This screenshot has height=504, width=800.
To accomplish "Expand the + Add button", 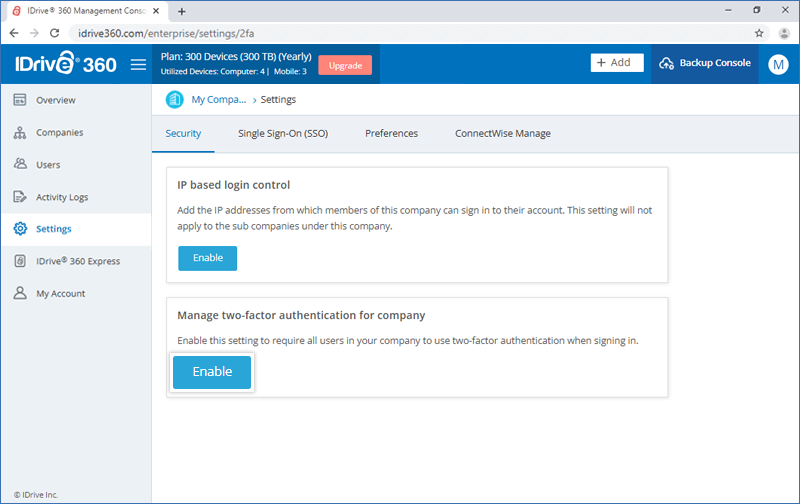I will (x=617, y=63).
